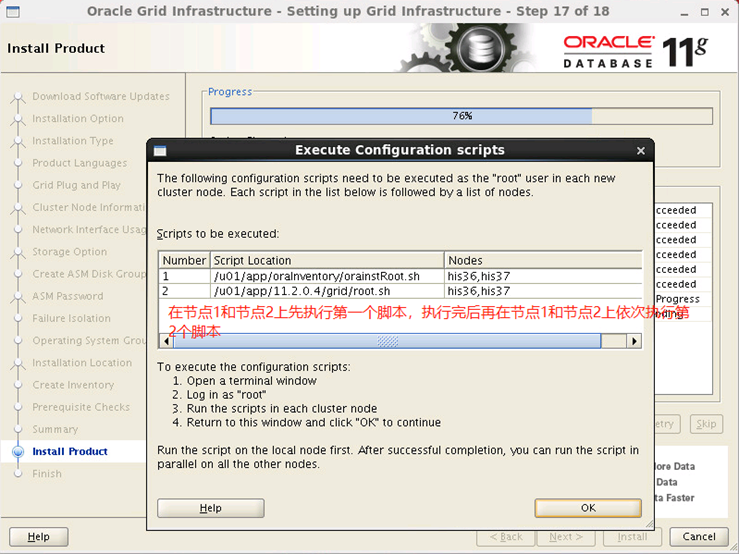Image resolution: width=739 pixels, height=554 pixels.
Task: Select the Install Product step in sidebar
Action: point(70,451)
